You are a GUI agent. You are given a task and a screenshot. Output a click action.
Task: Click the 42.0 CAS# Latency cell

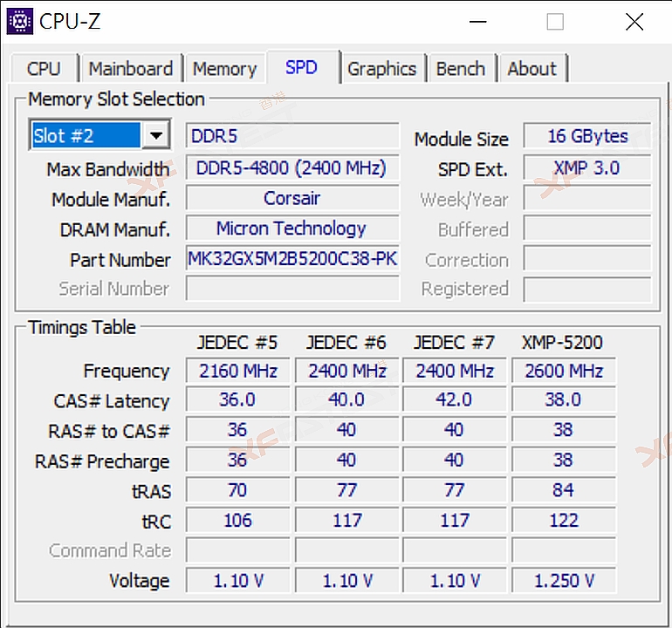coord(455,399)
